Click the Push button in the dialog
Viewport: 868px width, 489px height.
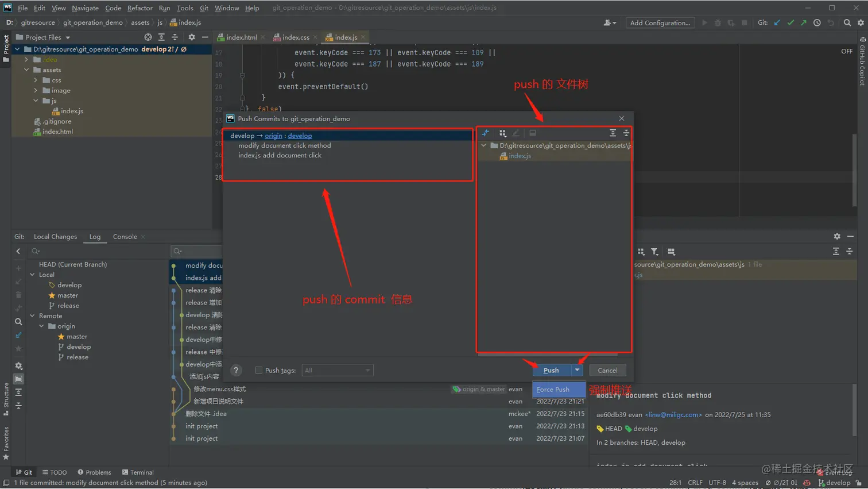click(551, 370)
